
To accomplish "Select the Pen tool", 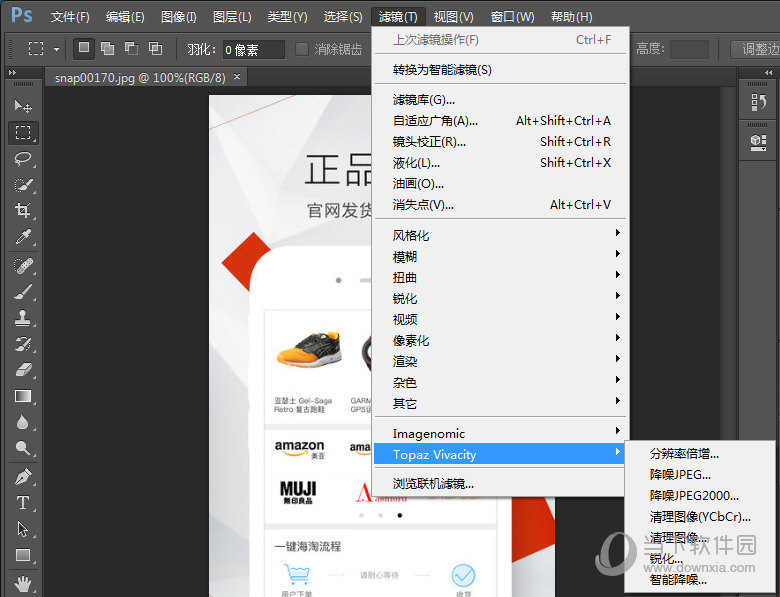I will point(23,477).
